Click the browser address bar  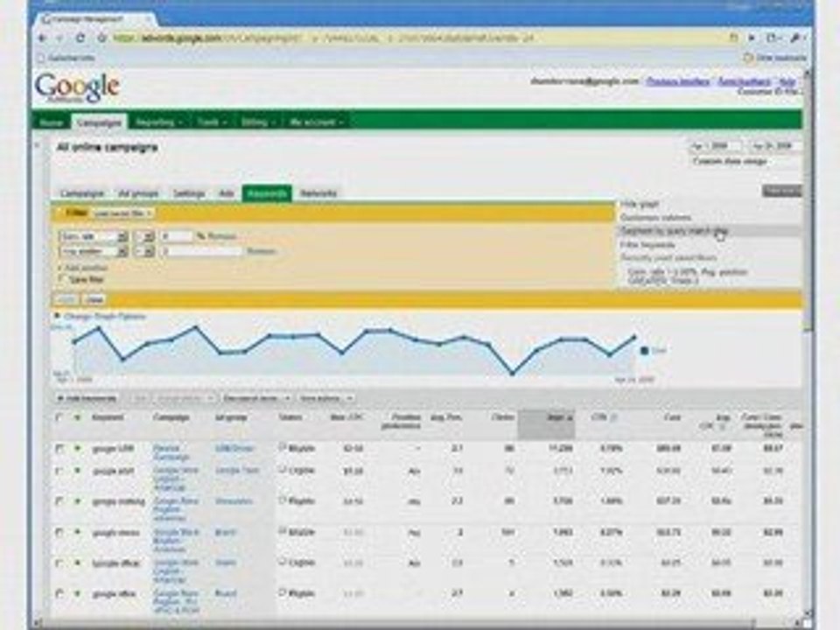click(x=418, y=38)
